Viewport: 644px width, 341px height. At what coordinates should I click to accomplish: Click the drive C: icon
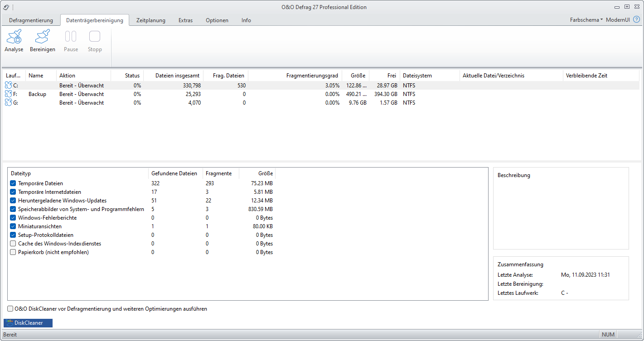pos(8,85)
